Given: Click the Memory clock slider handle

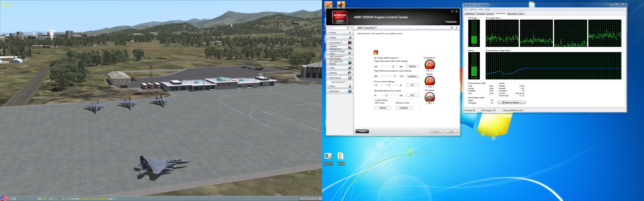Looking at the screenshot, I should 394,76.
